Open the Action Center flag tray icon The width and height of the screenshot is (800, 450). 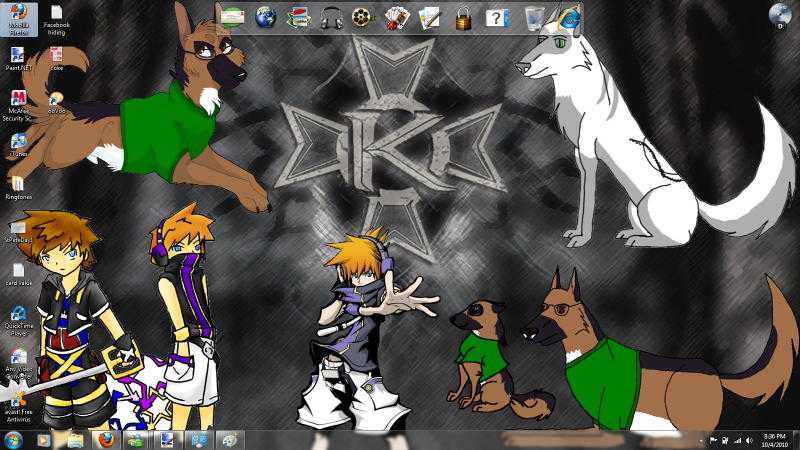pyautogui.click(x=713, y=440)
